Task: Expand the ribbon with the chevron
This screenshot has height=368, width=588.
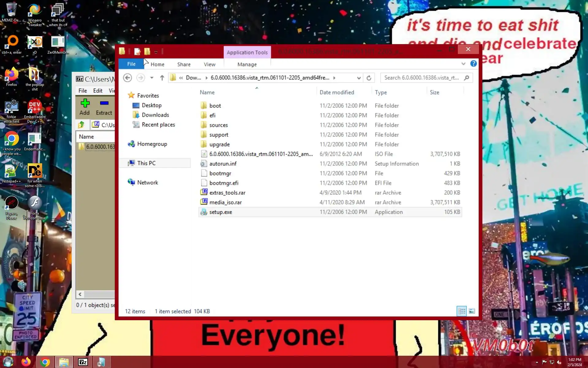Action: (x=463, y=64)
